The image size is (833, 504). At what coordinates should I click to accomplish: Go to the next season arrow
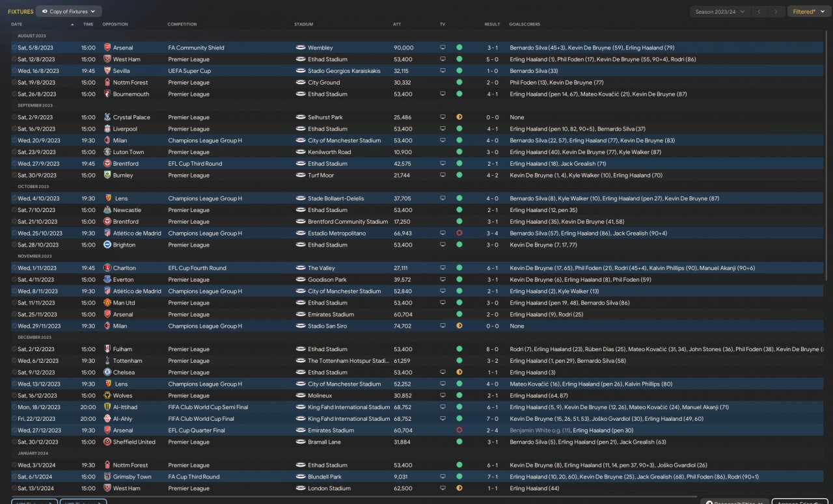[x=776, y=12]
